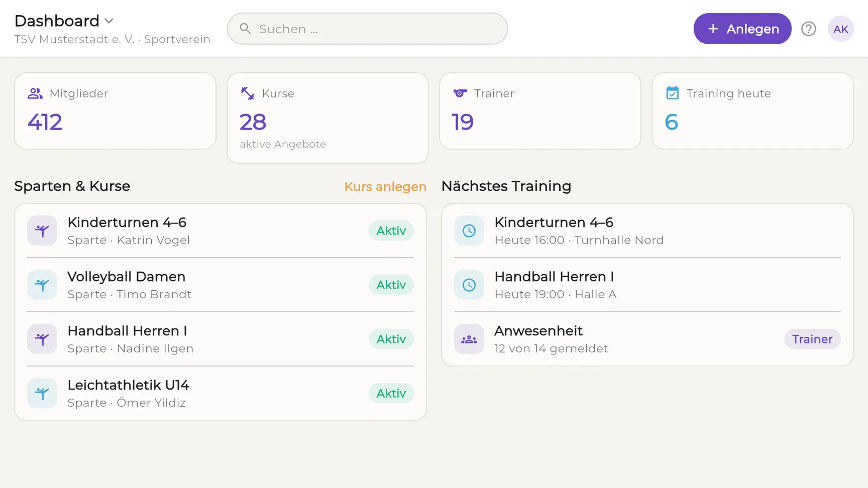Follow the Kurs anlegen link
This screenshot has height=488, width=868.
pyautogui.click(x=385, y=187)
